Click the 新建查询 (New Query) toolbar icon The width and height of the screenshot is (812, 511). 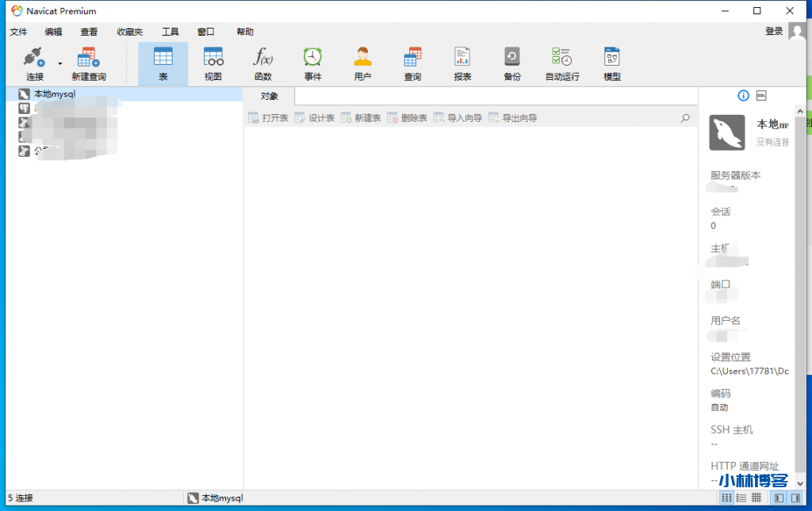pyautogui.click(x=88, y=63)
